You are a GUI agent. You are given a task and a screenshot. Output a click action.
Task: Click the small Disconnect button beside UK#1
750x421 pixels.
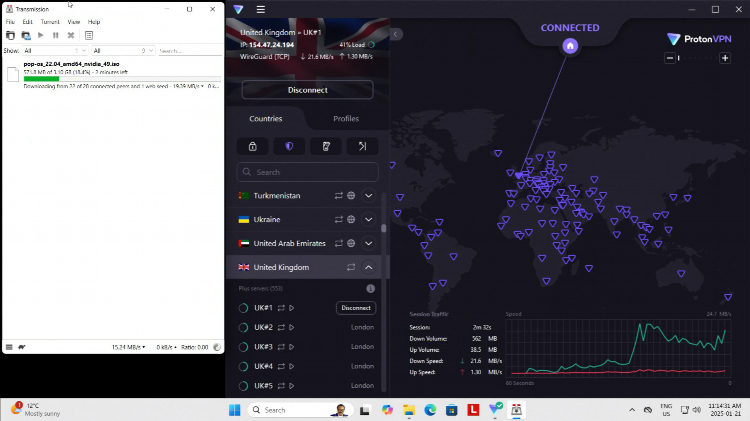pyautogui.click(x=356, y=308)
